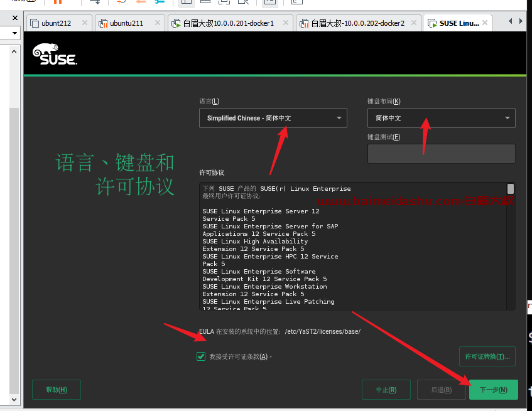Screen dimensions: 532x411
Task: Click the license line "最终用户许可证协议:"
Action: coord(232,196)
